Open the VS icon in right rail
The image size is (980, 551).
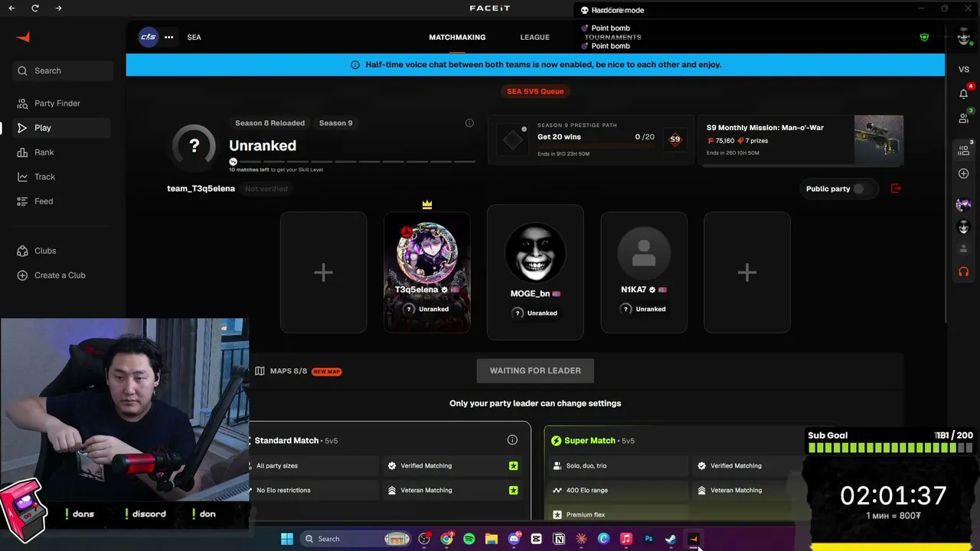coord(963,69)
